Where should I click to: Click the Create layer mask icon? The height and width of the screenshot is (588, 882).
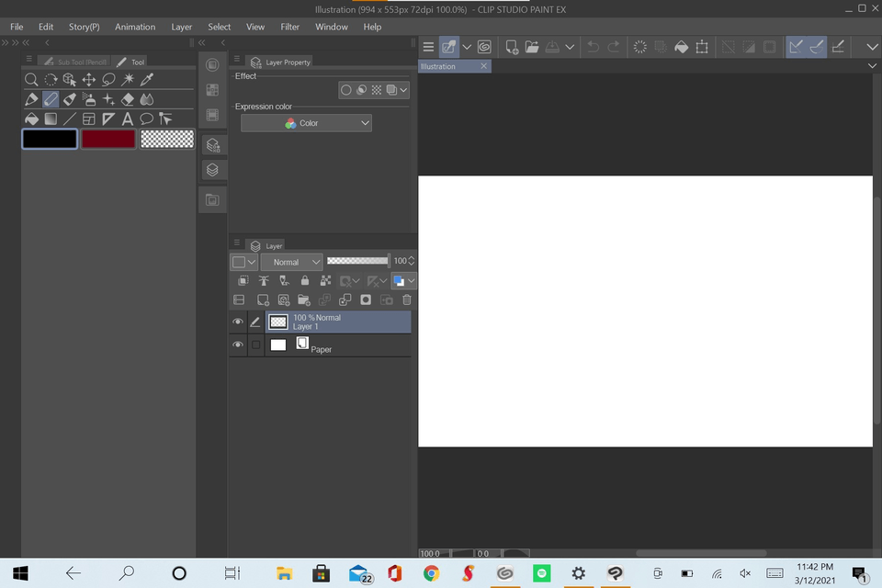[x=366, y=300]
